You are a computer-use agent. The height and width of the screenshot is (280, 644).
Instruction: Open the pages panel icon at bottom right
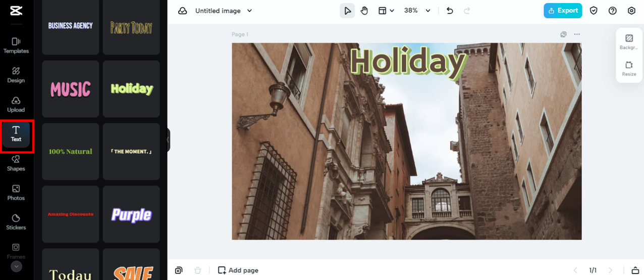[x=635, y=270]
